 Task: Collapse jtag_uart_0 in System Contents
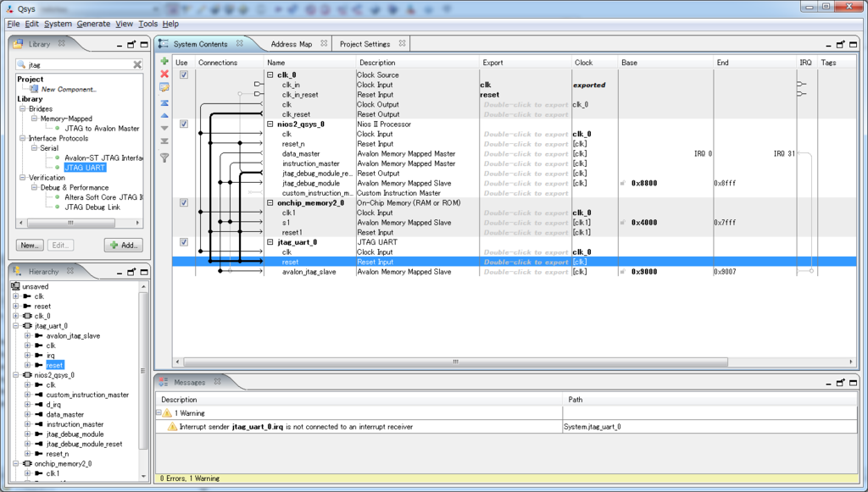[x=270, y=242]
